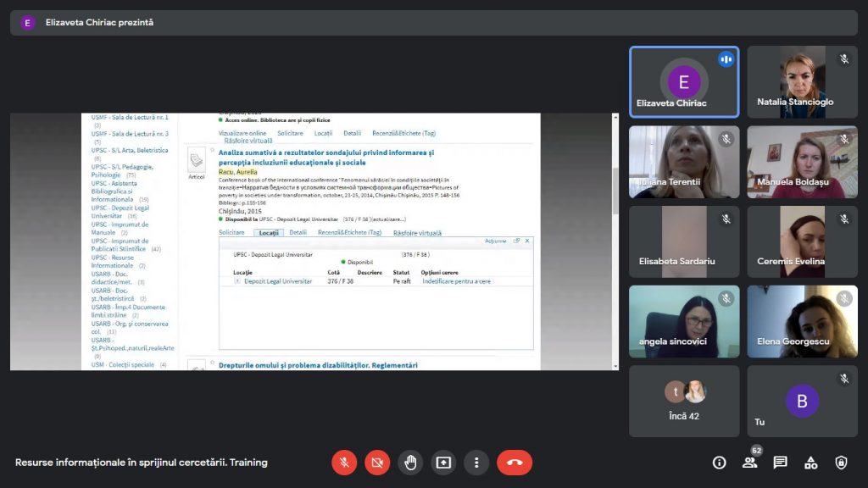Viewport: 868px width, 488px height.
Task: Select Elizaveta Chiriac's participant tile
Action: 684,82
